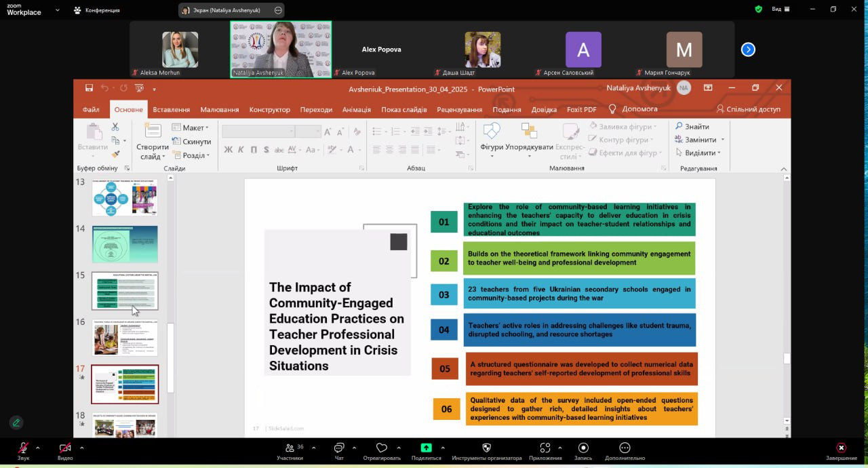Image resolution: width=868 pixels, height=468 pixels.
Task: Open Инструменты организатора shield icon
Action: tap(486, 448)
